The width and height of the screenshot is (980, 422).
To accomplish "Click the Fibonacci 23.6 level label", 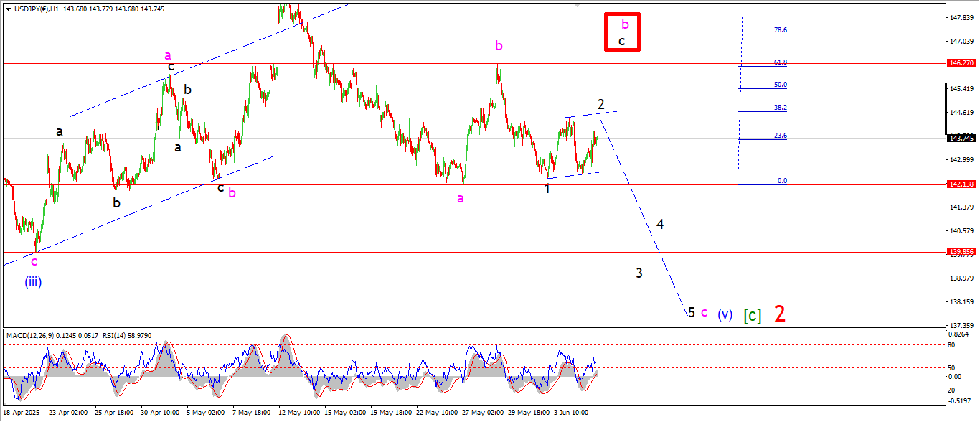I will (x=780, y=136).
